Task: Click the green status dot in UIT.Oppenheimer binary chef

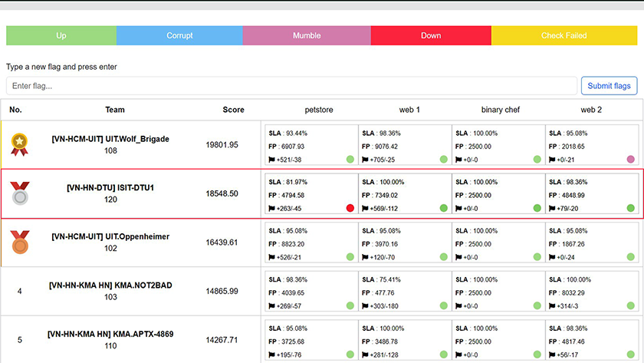Action: [x=537, y=257]
